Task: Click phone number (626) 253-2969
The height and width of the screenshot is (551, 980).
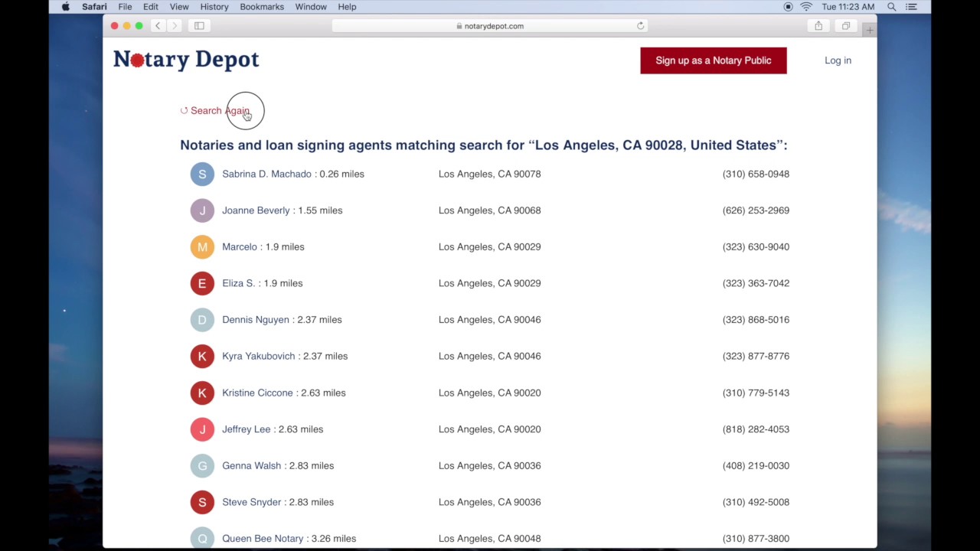Action: 756,210
